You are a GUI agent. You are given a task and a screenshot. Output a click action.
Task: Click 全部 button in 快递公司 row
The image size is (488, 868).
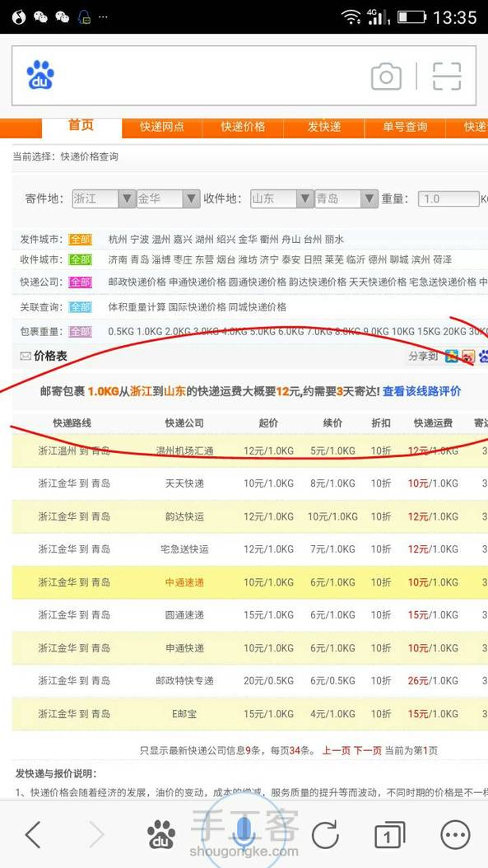coord(80,282)
